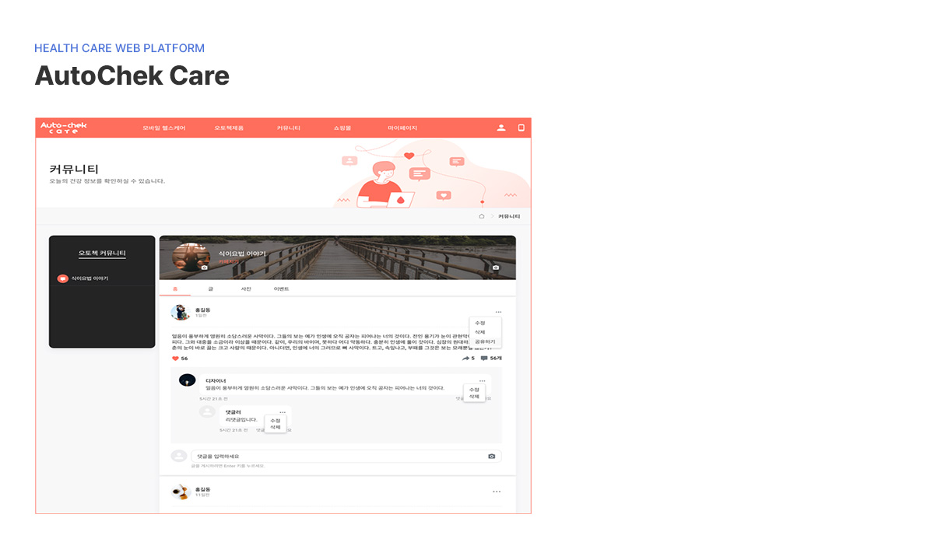934x560 pixels.
Task: Select 삭제 in the 디자이너 comment menu
Action: (474, 397)
